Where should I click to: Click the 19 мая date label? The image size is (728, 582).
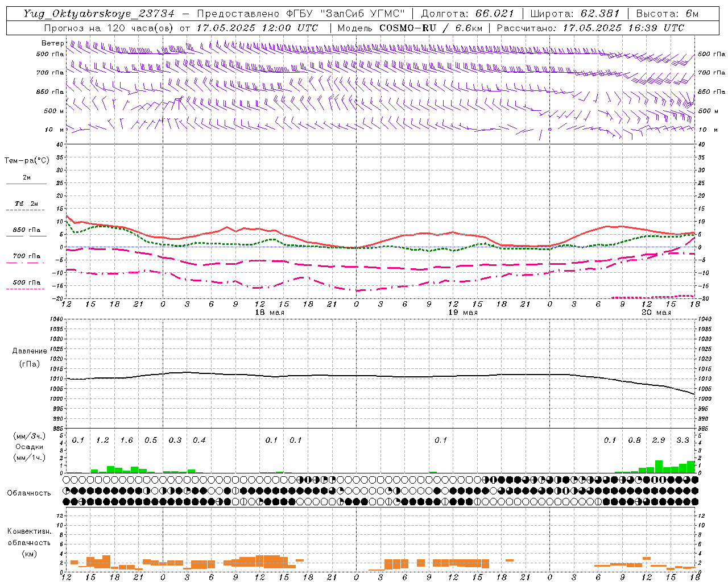pyautogui.click(x=463, y=313)
